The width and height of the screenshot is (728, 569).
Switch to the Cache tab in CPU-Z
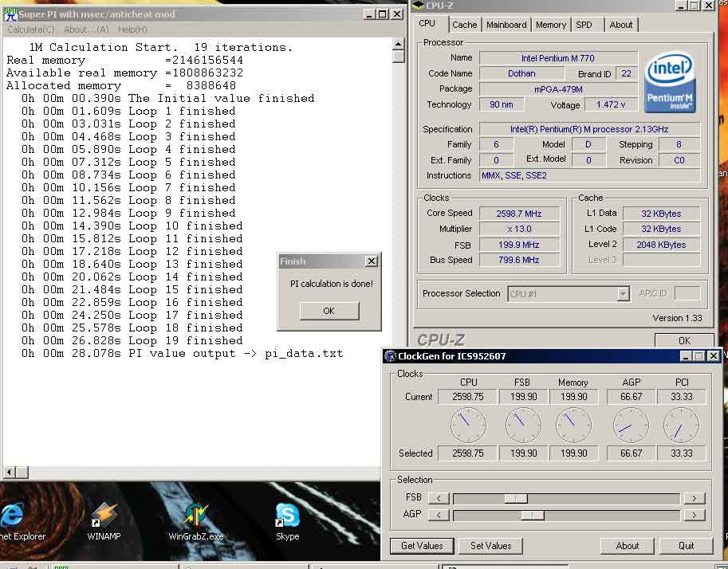(464, 25)
